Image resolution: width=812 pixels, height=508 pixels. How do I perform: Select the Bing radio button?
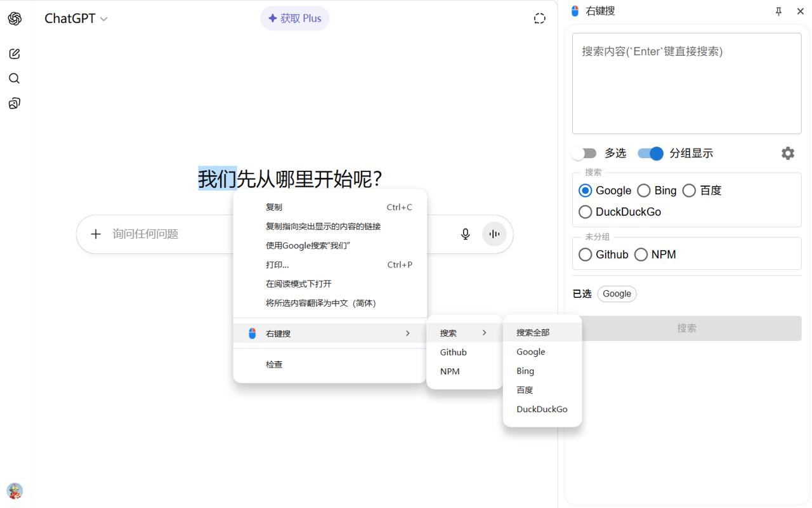point(644,190)
